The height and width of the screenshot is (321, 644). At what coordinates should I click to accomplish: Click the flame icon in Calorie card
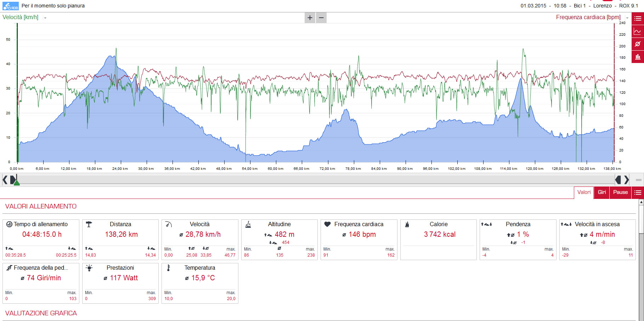pyautogui.click(x=407, y=224)
